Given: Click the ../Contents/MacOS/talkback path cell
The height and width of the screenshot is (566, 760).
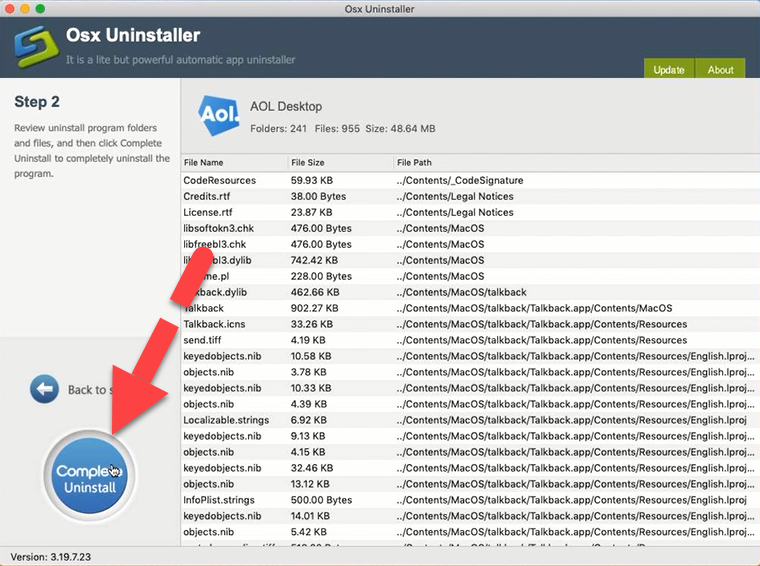Looking at the screenshot, I should point(461,292).
